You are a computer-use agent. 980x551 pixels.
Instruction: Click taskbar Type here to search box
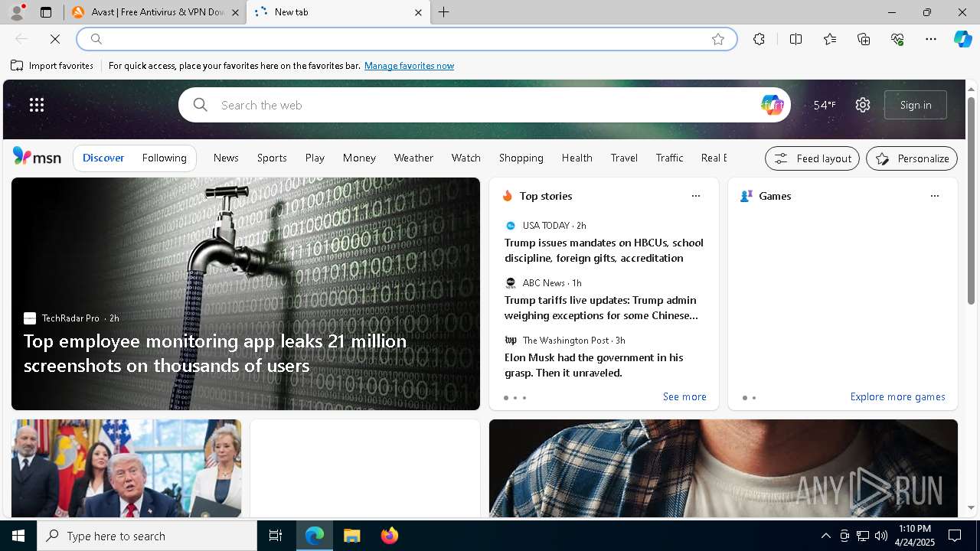tap(147, 536)
